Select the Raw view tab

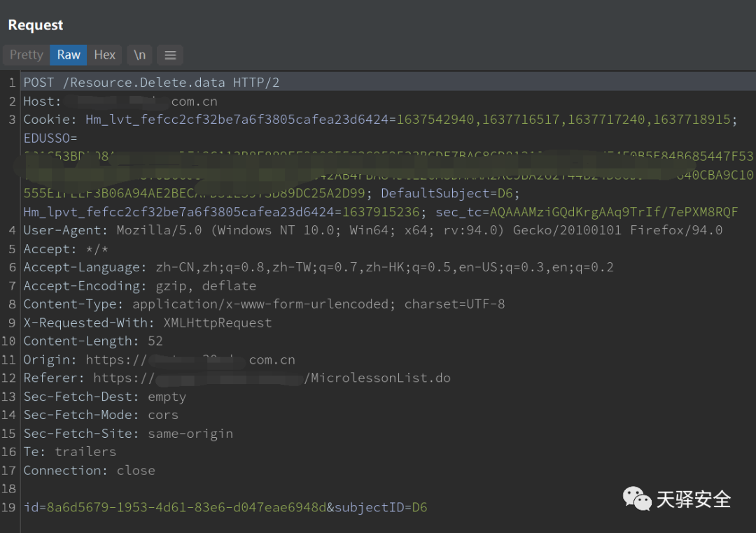click(69, 55)
